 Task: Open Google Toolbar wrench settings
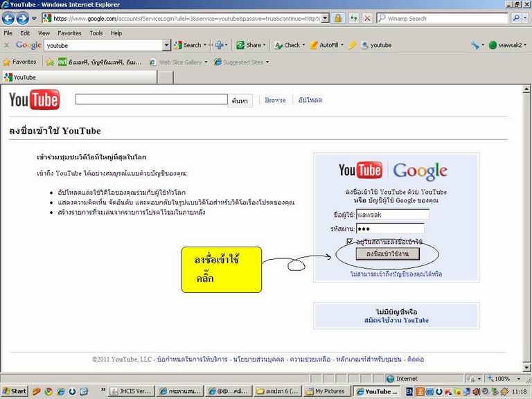pyautogui.click(x=476, y=45)
